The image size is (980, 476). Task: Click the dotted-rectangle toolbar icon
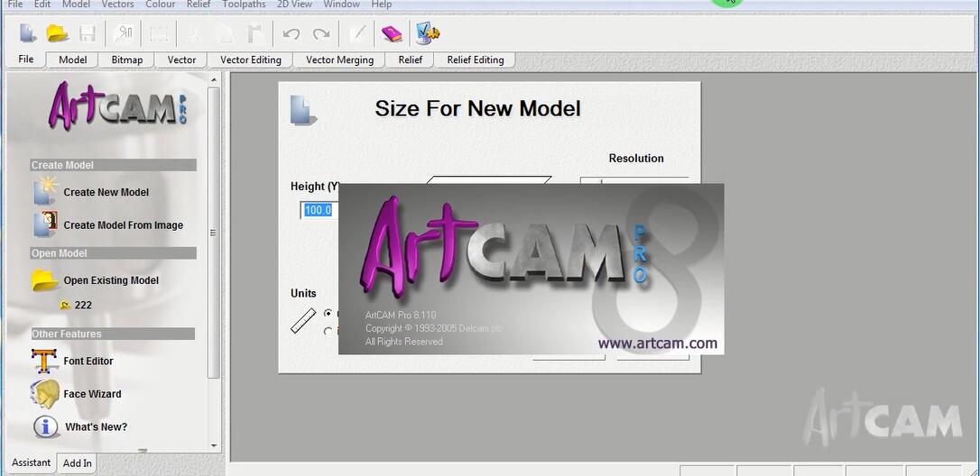[x=159, y=33]
